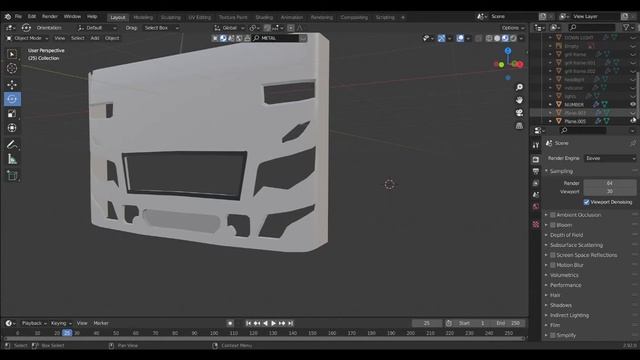Open the Texture properties tab icon
The width and height of the screenshot is (640, 360).
536,224
